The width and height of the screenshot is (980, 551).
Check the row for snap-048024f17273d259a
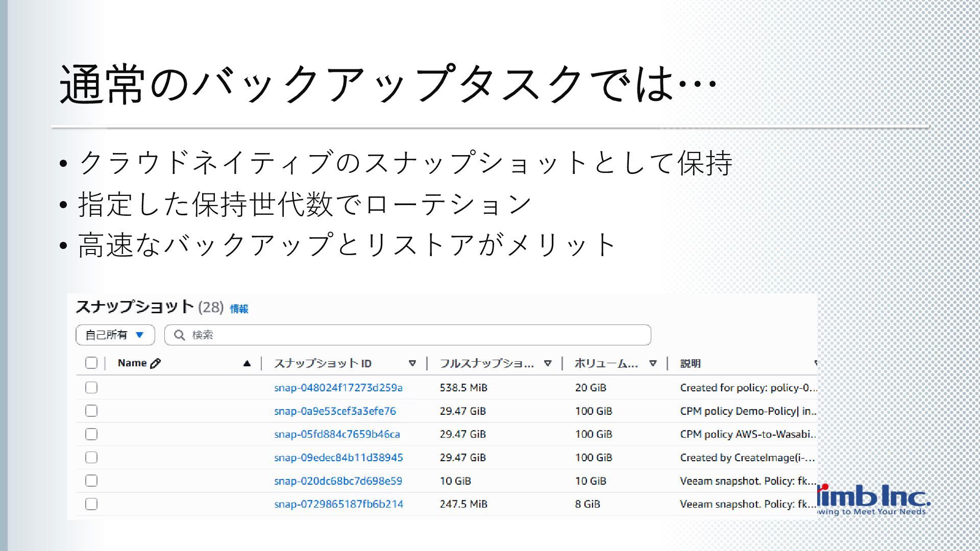(x=91, y=388)
